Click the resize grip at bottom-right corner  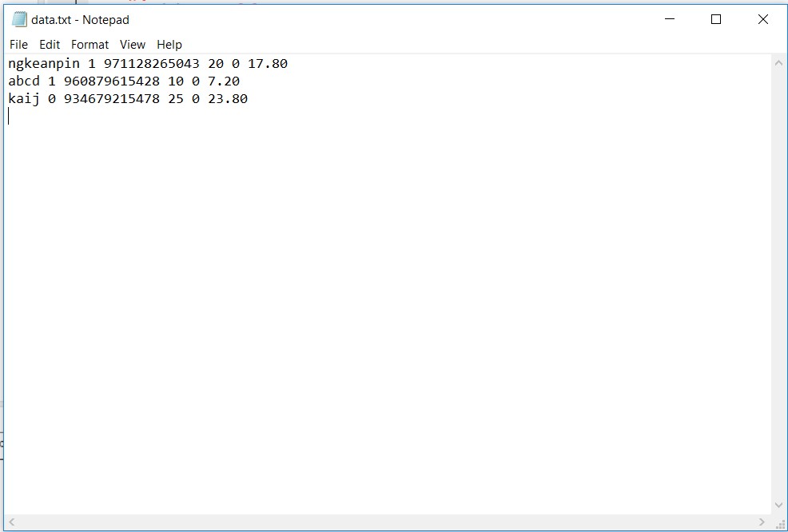[781, 523]
